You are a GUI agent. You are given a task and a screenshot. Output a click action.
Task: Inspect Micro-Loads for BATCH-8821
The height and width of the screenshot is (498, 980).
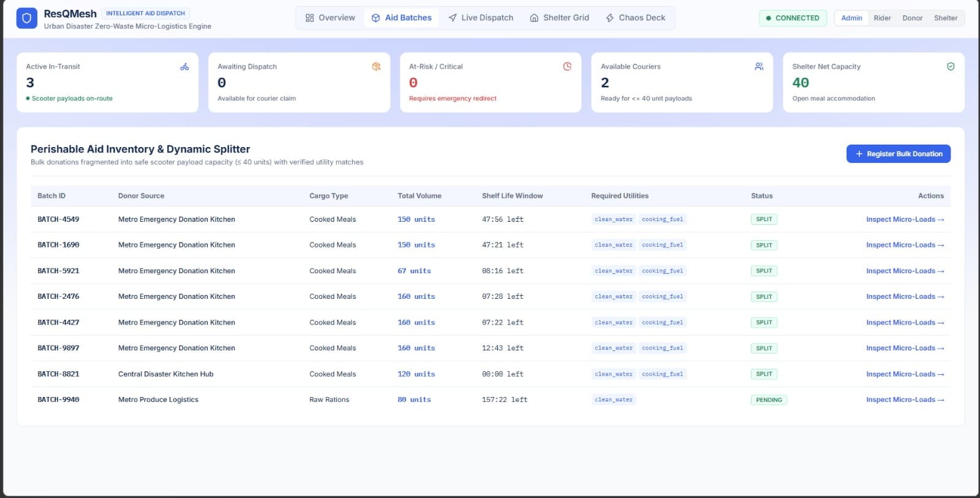coord(905,374)
